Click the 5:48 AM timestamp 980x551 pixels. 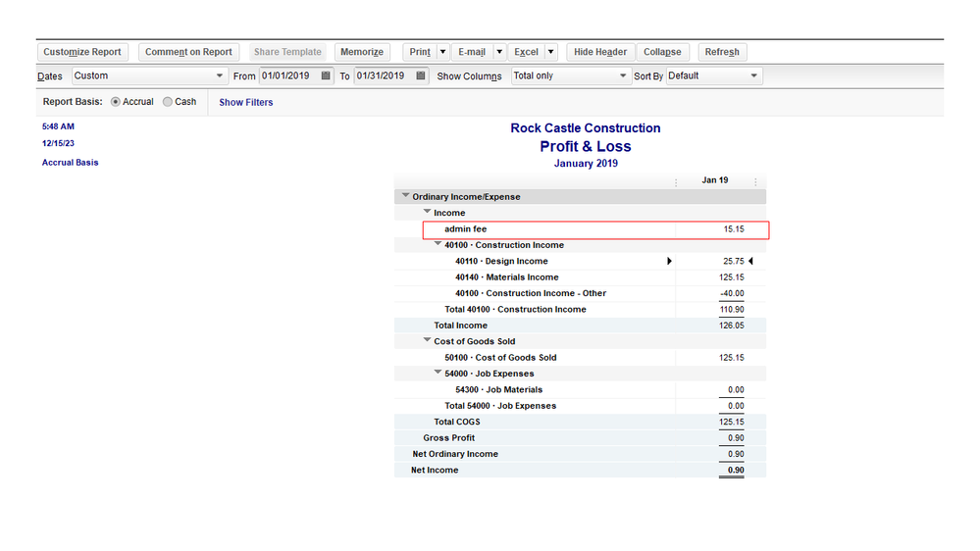(x=58, y=126)
